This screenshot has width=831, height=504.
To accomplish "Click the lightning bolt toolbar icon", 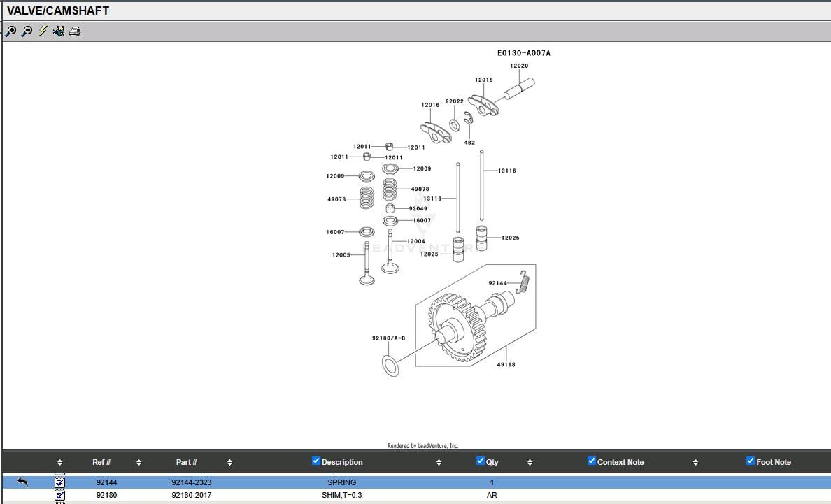I will (x=43, y=31).
